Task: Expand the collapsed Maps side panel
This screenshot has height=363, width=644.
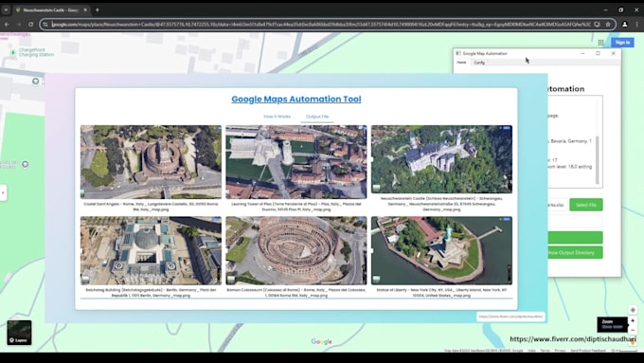Action: click(3, 192)
